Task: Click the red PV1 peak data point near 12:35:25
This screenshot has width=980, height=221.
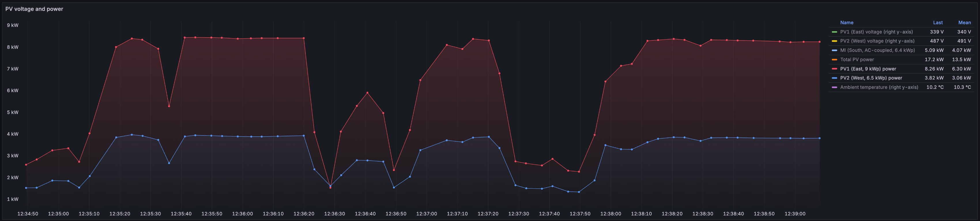Action: click(x=132, y=38)
